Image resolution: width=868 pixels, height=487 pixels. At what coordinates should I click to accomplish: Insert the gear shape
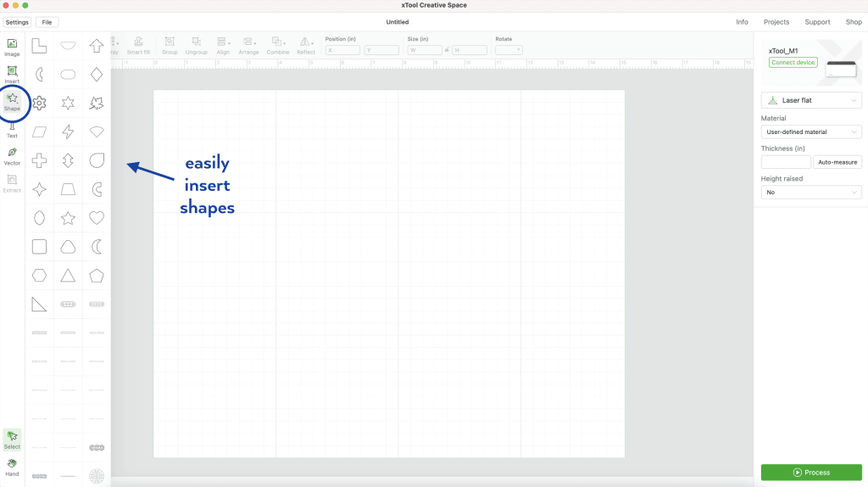(39, 103)
